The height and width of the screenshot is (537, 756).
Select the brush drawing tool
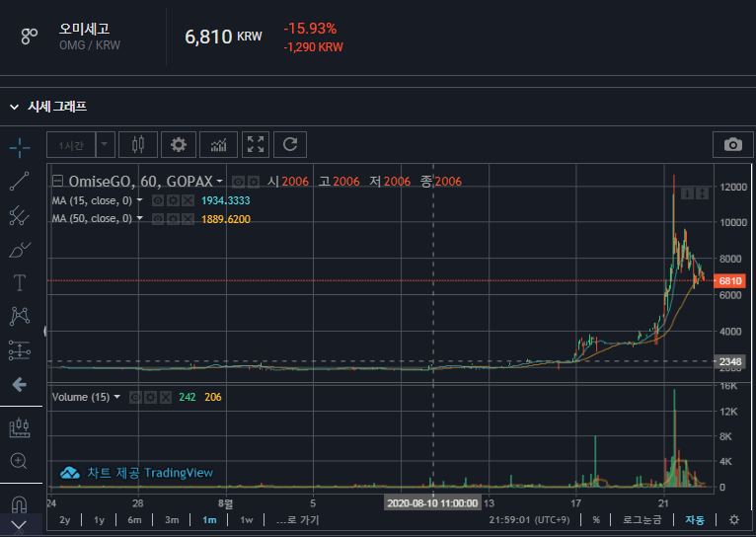tap(20, 249)
